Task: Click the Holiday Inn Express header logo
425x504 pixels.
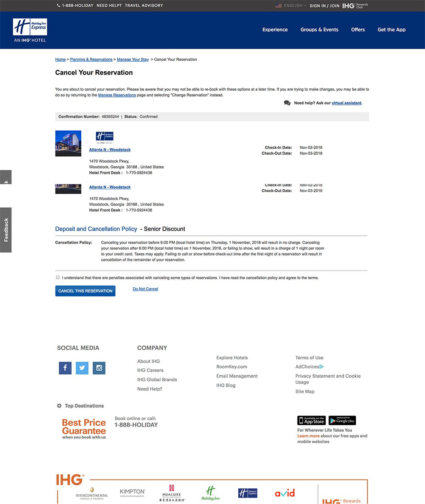Action: tap(30, 30)
